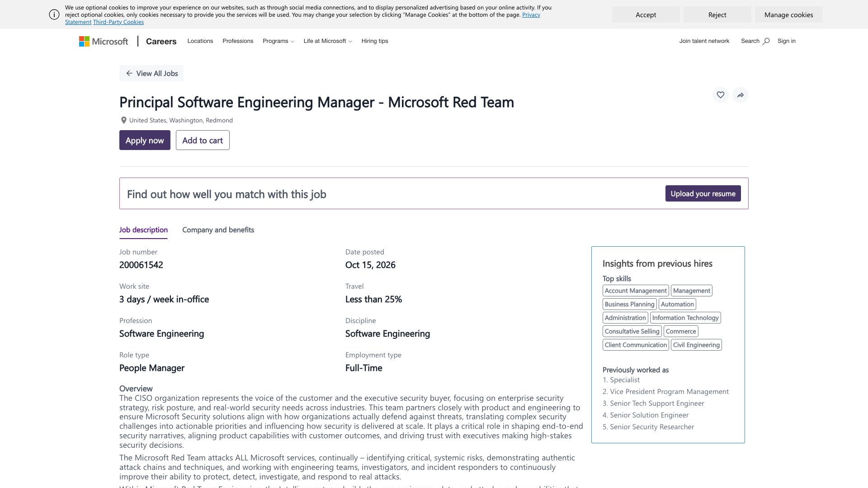Go to Hiring tips
The height and width of the screenshot is (488, 868).
click(375, 41)
